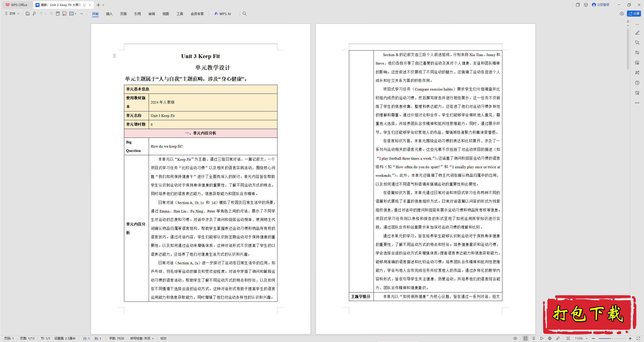644x342 pixels.
Task: Click the highlighter pen icon in the status bar
Action: (x=558, y=338)
